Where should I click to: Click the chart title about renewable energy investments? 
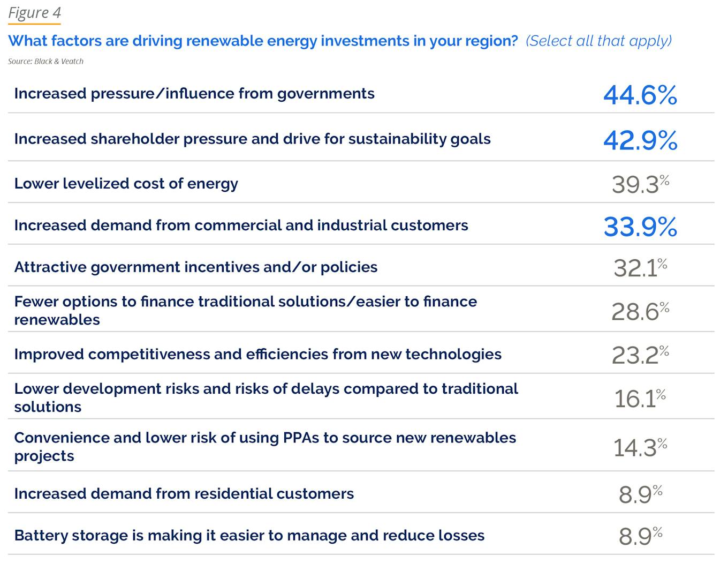pos(263,41)
